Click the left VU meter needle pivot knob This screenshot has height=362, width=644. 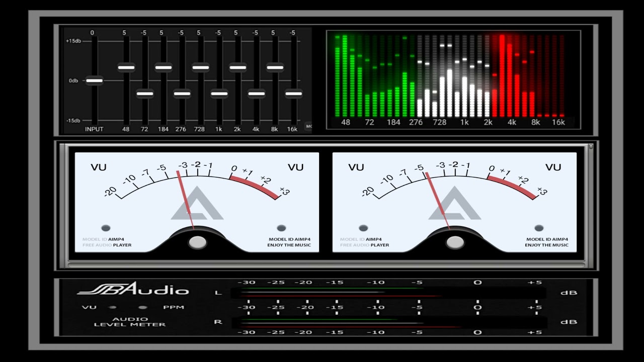click(197, 242)
